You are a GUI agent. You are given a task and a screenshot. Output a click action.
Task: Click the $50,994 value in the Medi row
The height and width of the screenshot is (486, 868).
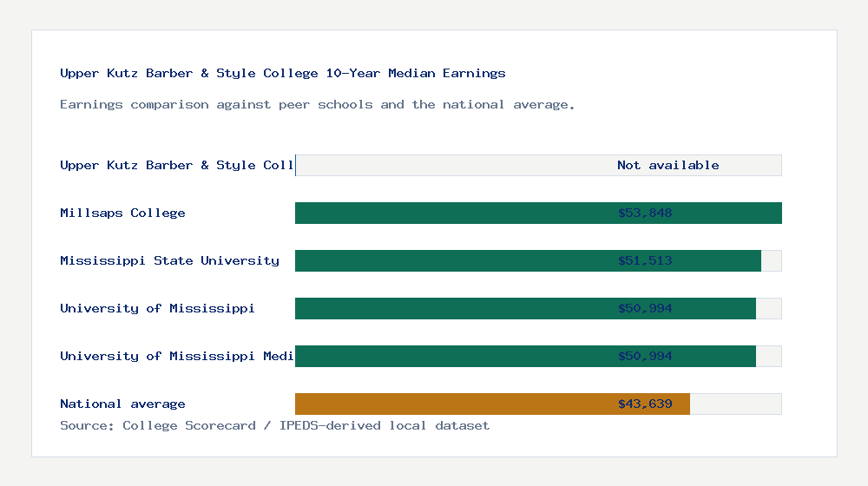coord(645,356)
